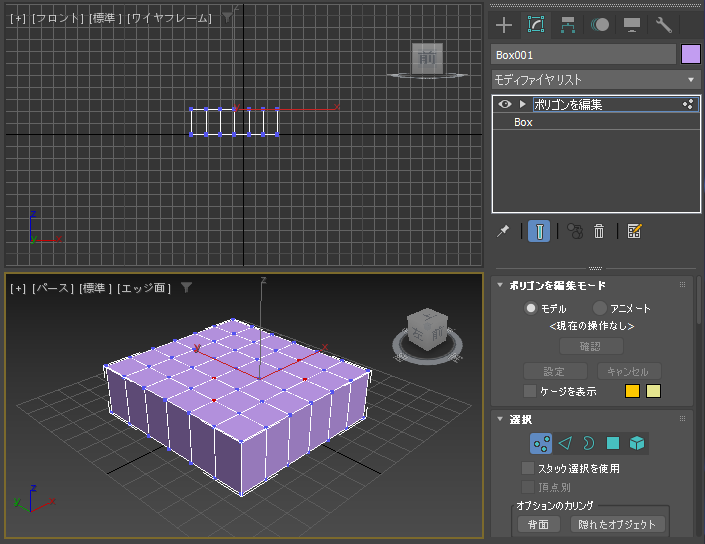
Task: Enable the スタック選択を使用 checkbox
Action: [x=528, y=468]
